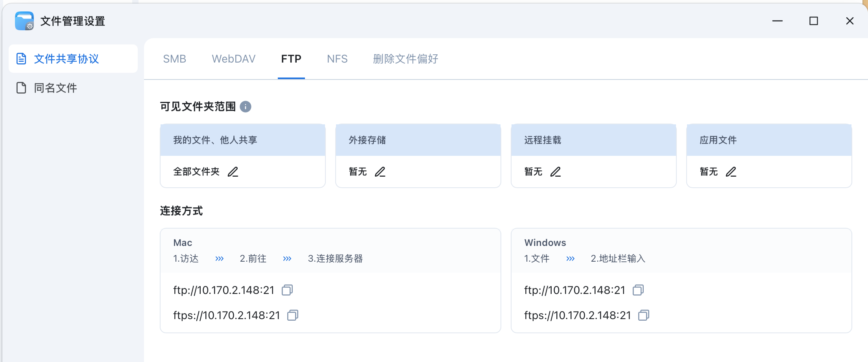Click the chevron after 文件 in Windows steps
The image size is (868, 362).
tap(570, 259)
